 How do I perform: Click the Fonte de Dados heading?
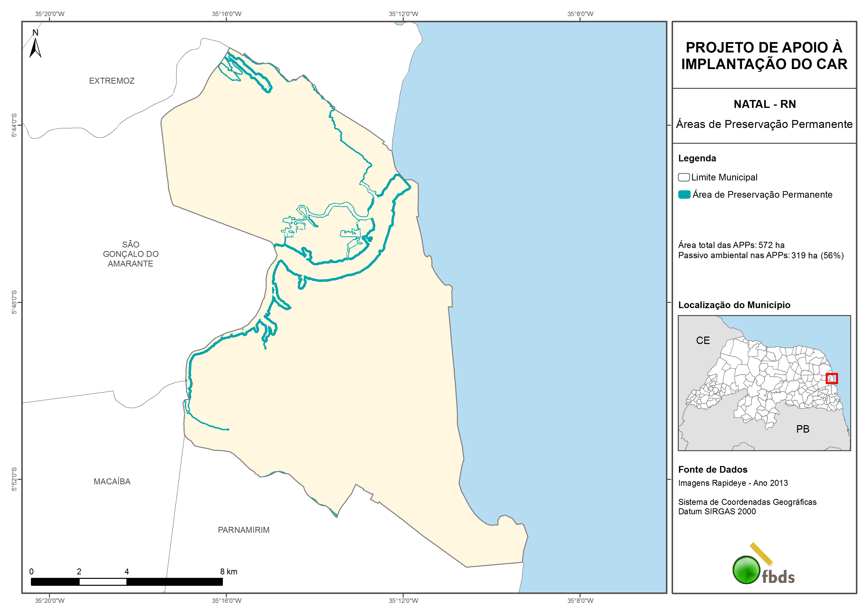[713, 469]
